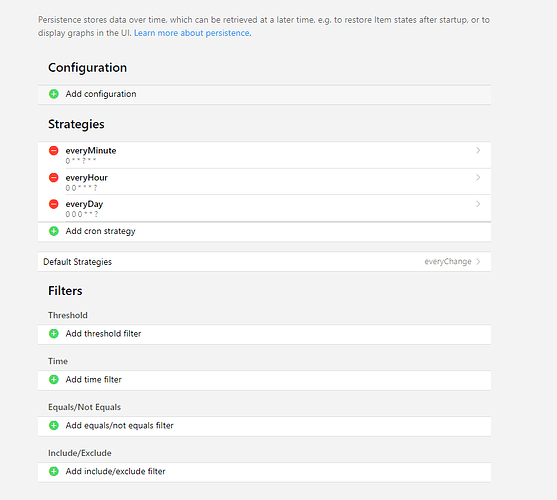
Task: Click green plus for equals/not equals filter
Action: [x=54, y=425]
